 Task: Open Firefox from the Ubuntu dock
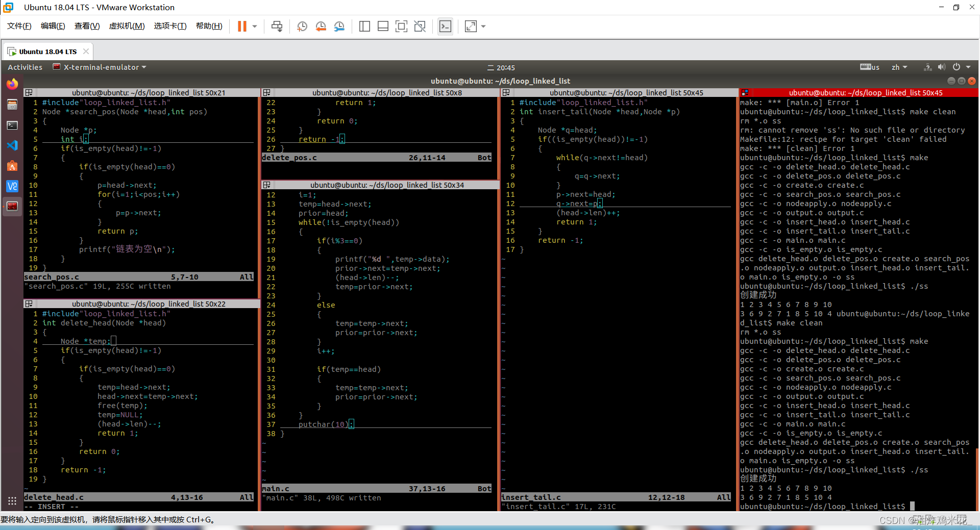click(x=12, y=84)
